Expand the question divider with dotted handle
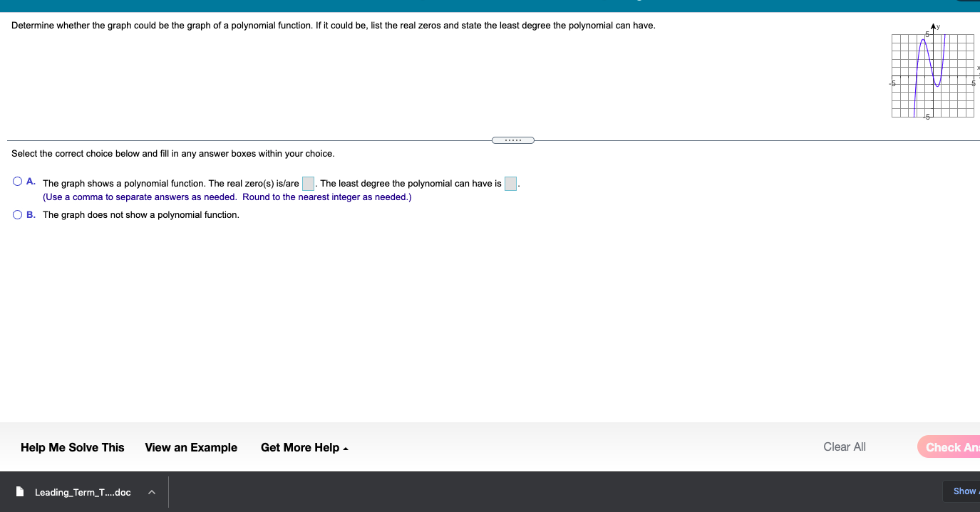Screen dimensions: 980x512 [512, 140]
